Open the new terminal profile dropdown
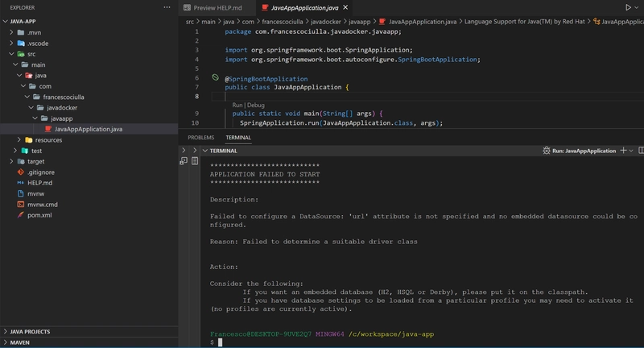 point(631,151)
